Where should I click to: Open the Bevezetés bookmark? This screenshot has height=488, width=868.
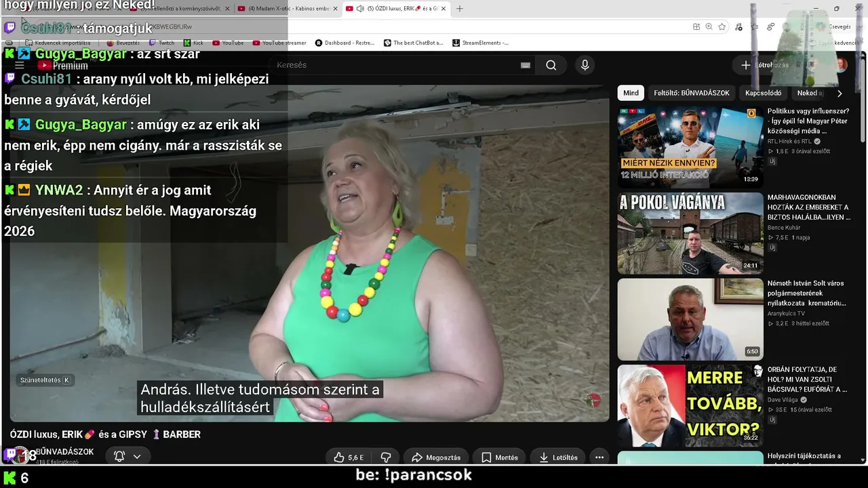tap(123, 43)
